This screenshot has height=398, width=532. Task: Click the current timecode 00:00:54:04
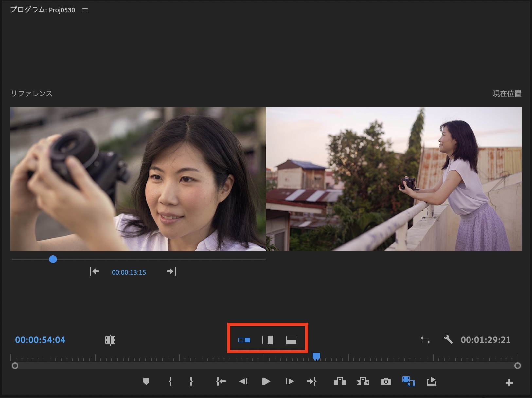40,340
